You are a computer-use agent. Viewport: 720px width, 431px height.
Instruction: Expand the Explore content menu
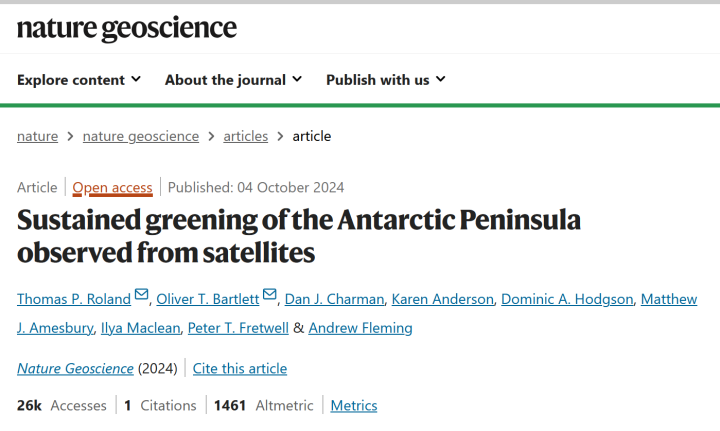click(79, 80)
